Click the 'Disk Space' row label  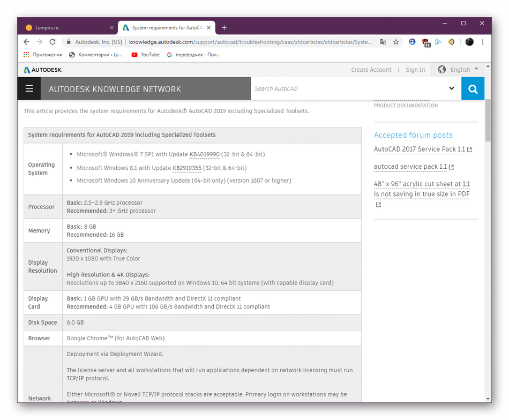(42, 322)
